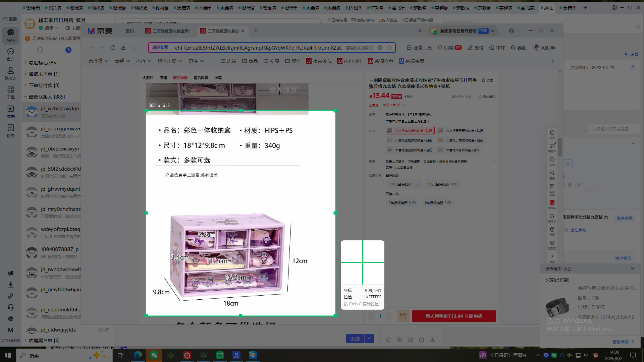The height and width of the screenshot is (362, 644).
Task: Switch to first 三丽鸥桌面收纳盒 browser tab
Action: [168, 31]
